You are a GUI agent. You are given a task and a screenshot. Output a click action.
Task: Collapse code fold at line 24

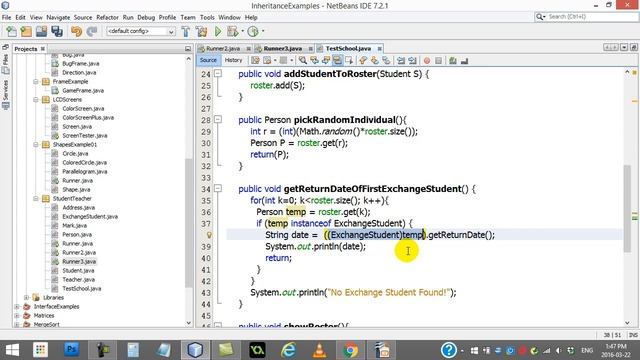pos(218,74)
